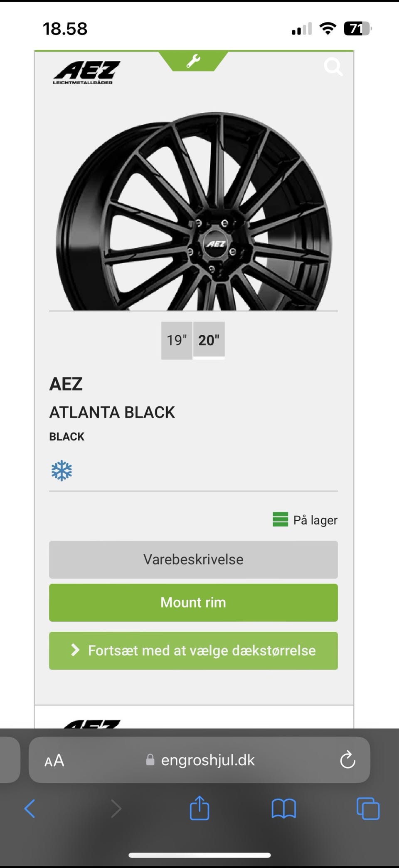Tap the wrench icon tab at top

pos(193,61)
